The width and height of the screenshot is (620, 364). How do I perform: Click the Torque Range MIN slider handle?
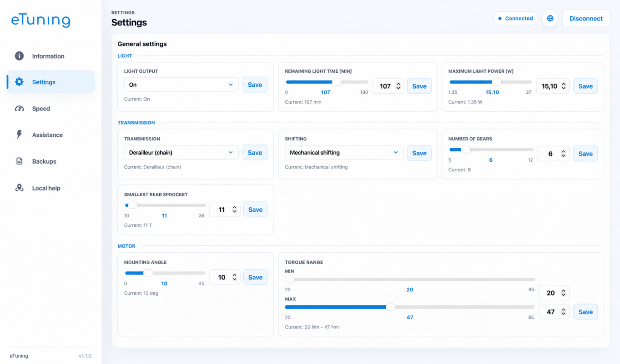[x=290, y=279]
